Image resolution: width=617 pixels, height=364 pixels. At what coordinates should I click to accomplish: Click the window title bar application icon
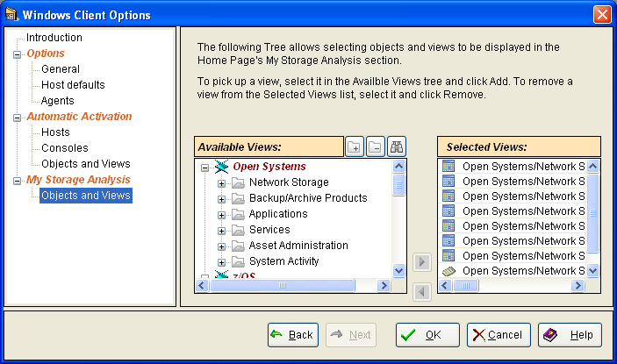click(x=11, y=15)
